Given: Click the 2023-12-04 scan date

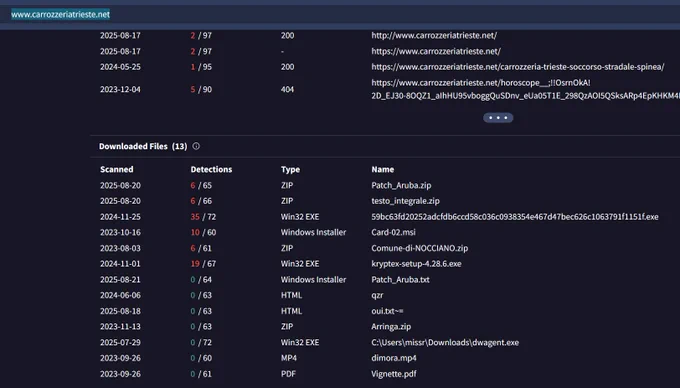Looking at the screenshot, I should click(x=120, y=89).
